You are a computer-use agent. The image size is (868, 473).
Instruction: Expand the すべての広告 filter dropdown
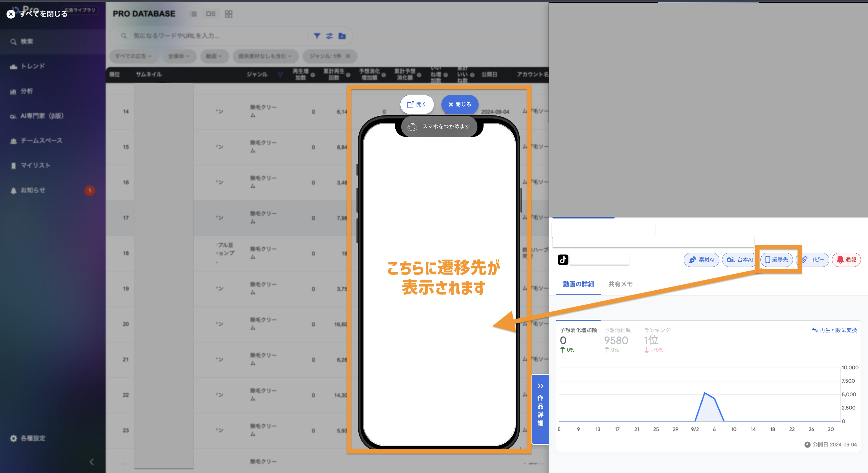tap(134, 56)
